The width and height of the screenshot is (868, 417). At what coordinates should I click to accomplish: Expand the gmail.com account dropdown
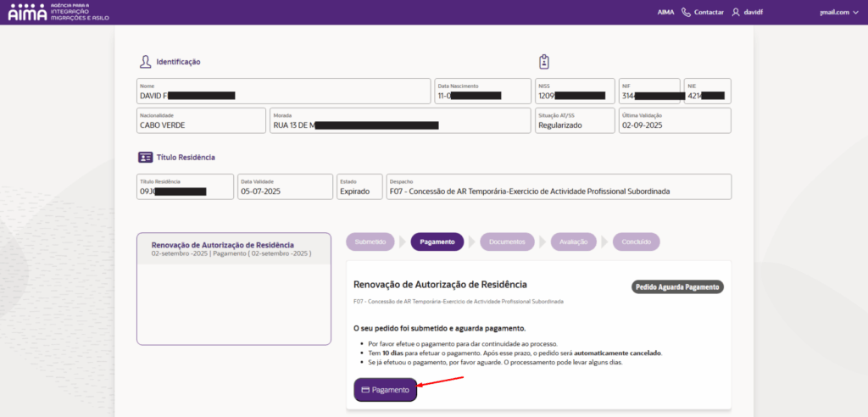point(839,13)
